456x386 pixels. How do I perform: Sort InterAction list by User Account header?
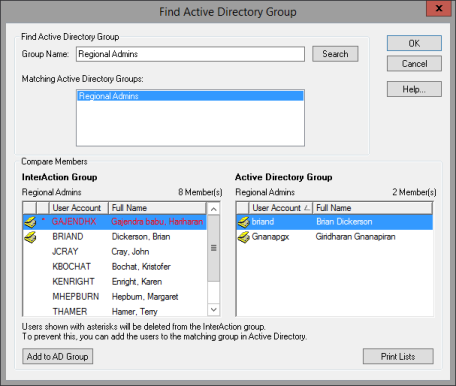coord(79,208)
